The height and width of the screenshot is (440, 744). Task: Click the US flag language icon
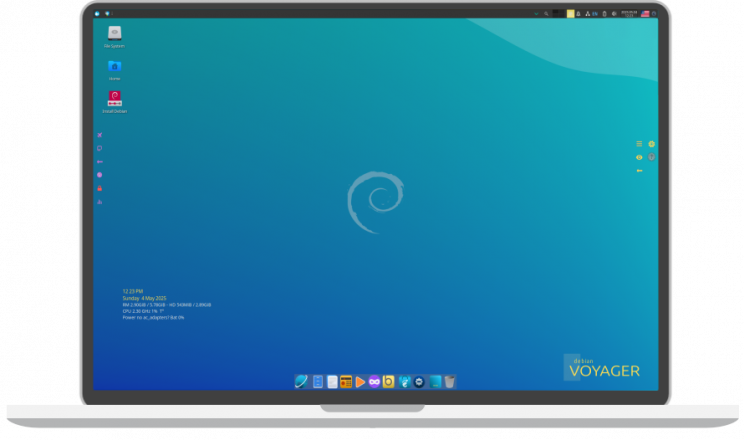click(x=645, y=14)
